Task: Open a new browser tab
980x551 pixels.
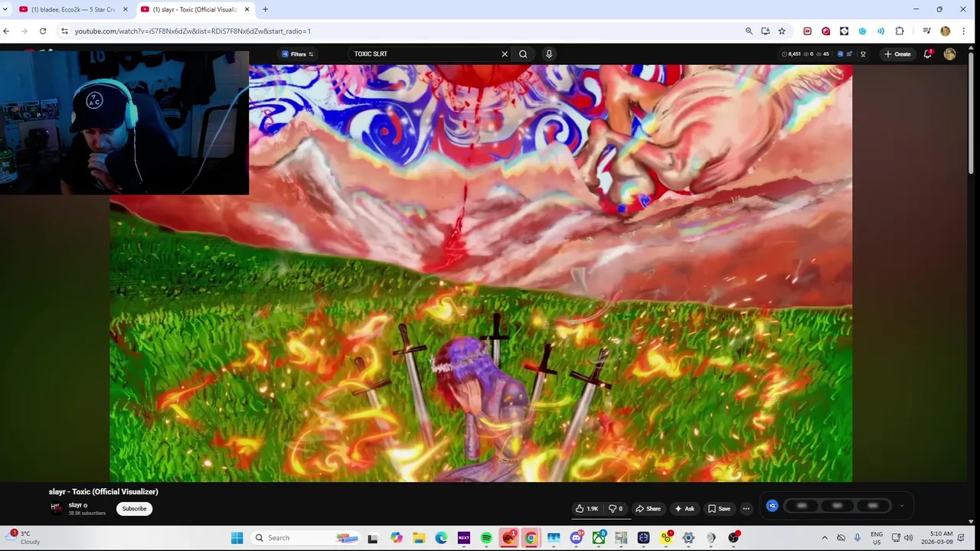Action: tap(265, 9)
